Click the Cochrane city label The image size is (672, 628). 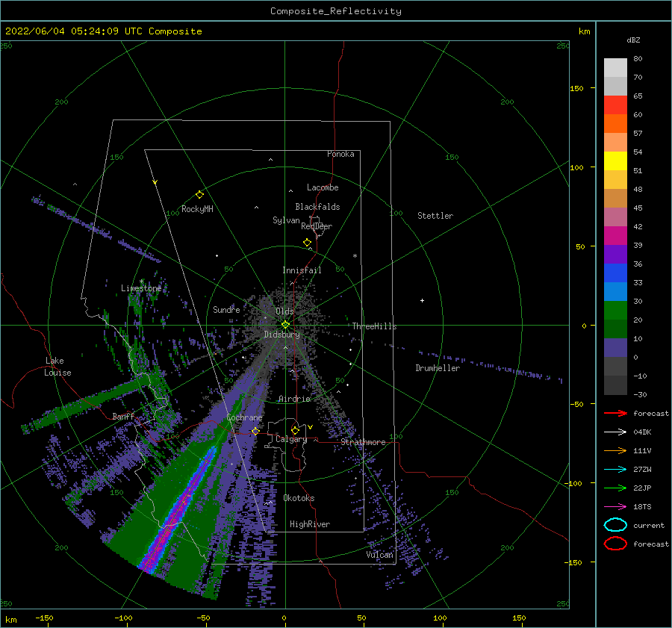tap(244, 417)
